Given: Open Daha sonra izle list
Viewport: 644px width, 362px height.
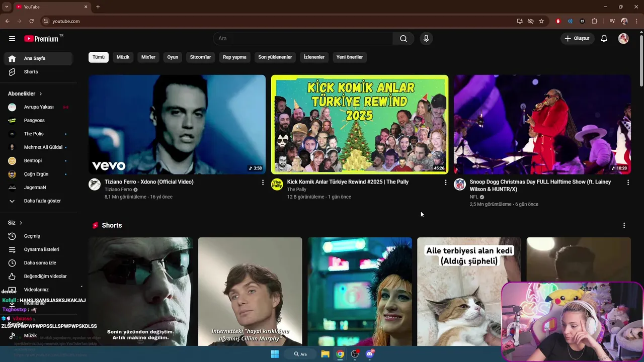Looking at the screenshot, I should (38, 263).
